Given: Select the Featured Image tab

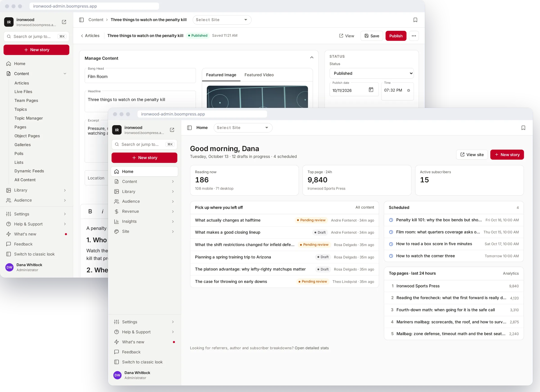Looking at the screenshot, I should coord(221,75).
